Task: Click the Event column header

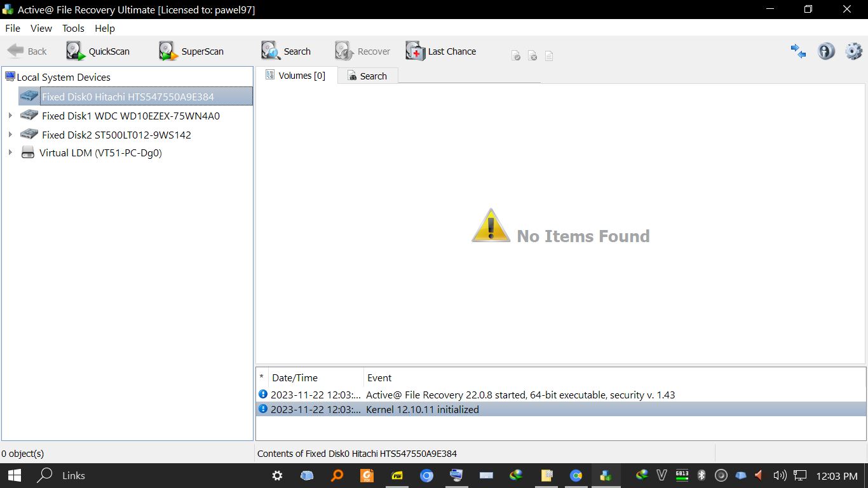Action: coord(379,377)
